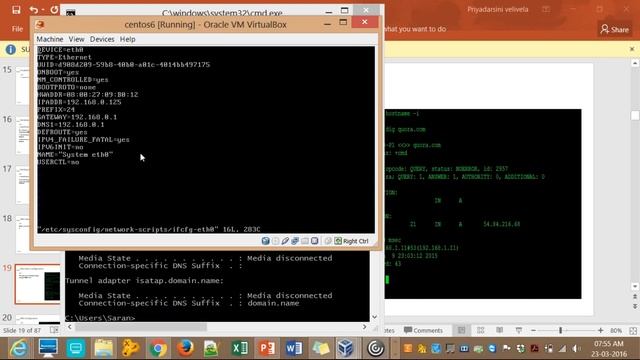The height and width of the screenshot is (360, 640).
Task: Click the Share button in PowerPoint
Action: pyautogui.click(x=614, y=29)
